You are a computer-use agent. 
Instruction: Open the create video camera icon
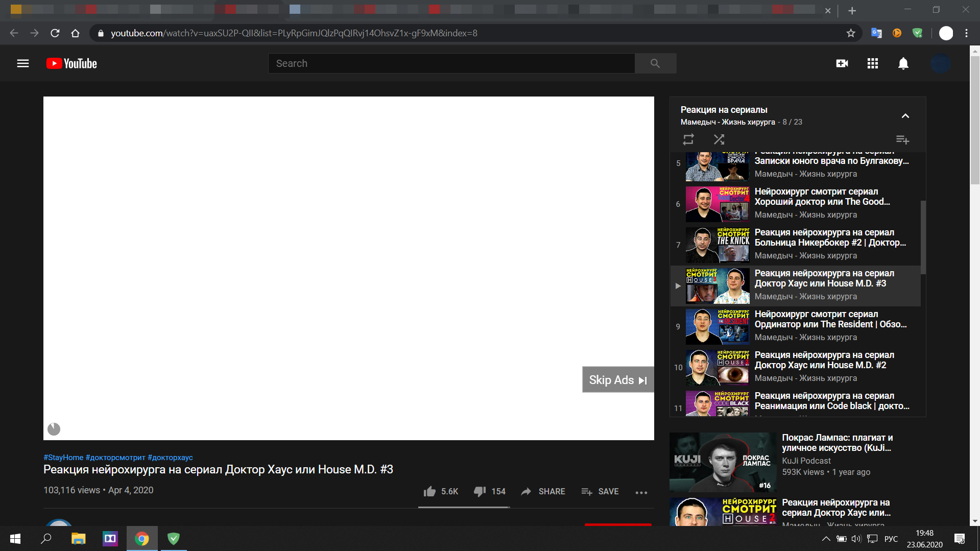pos(842,63)
